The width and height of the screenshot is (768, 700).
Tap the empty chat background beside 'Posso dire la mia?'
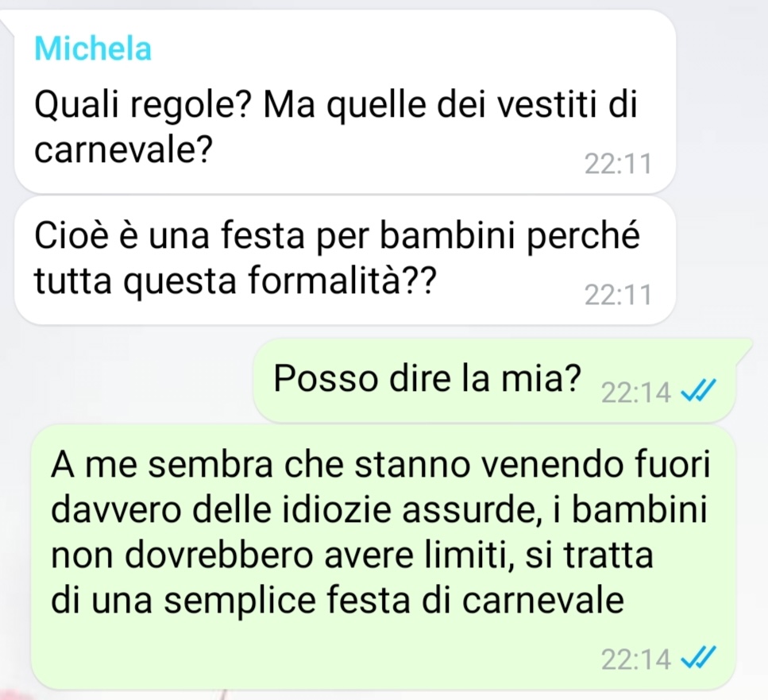coord(127,380)
